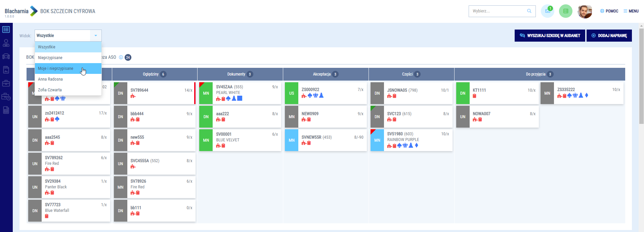The image size is (644, 232).
Task: Open the document chart sidebar icon
Action: (6, 70)
